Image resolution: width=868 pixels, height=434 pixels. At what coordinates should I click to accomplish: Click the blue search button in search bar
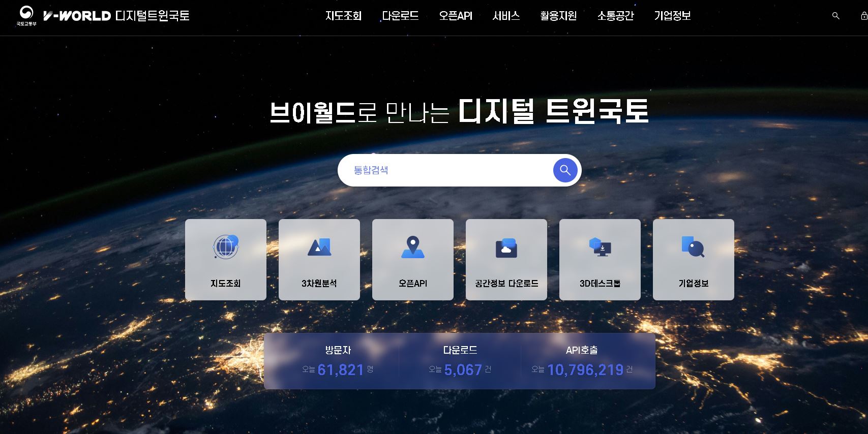[565, 170]
